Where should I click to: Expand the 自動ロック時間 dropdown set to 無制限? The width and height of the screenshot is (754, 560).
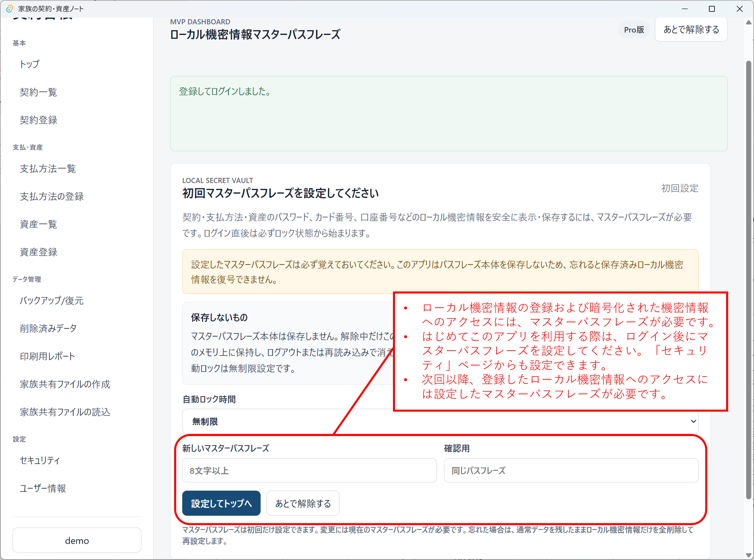point(440,421)
